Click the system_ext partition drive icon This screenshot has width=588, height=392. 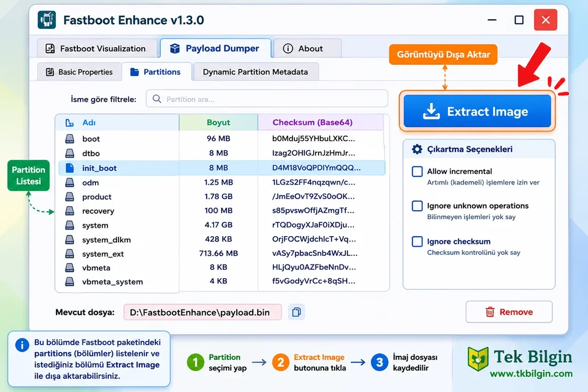tap(70, 254)
